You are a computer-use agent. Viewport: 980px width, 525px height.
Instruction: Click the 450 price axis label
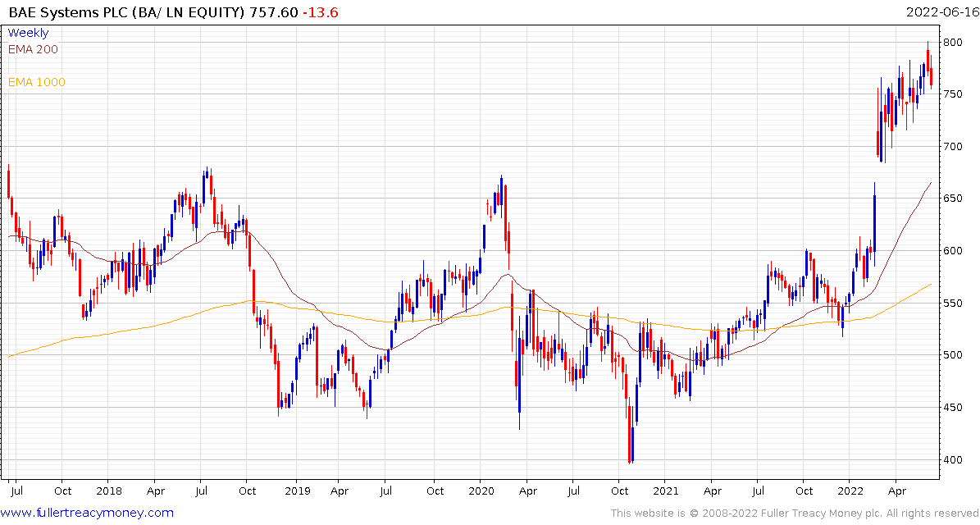pos(954,408)
